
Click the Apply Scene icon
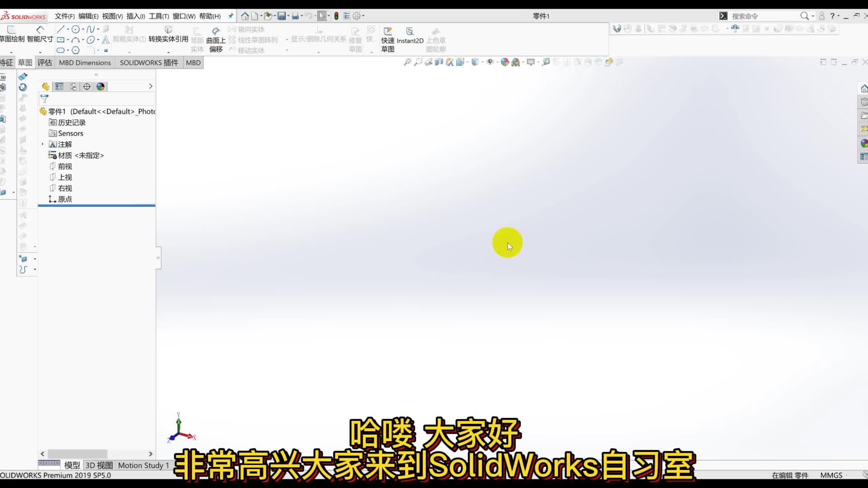[516, 62]
